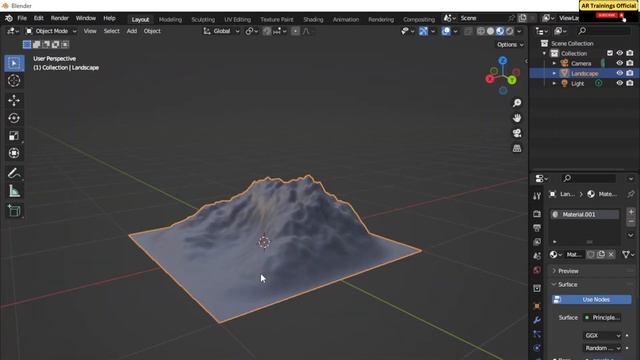
Task: Select material preview viewport shading
Action: [500, 31]
